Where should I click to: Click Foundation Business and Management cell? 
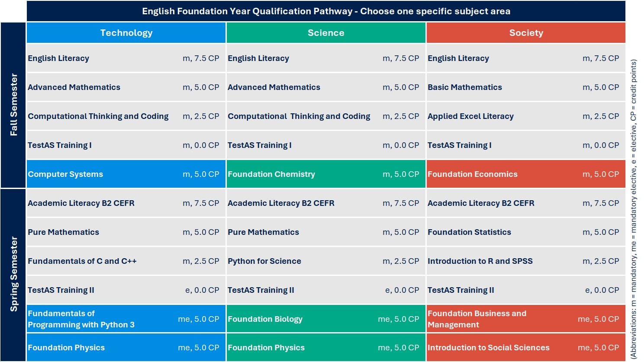(x=526, y=319)
